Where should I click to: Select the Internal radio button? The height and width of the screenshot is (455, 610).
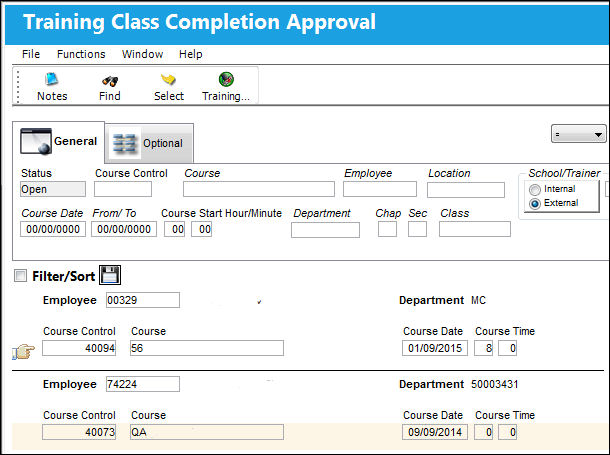[x=535, y=189]
